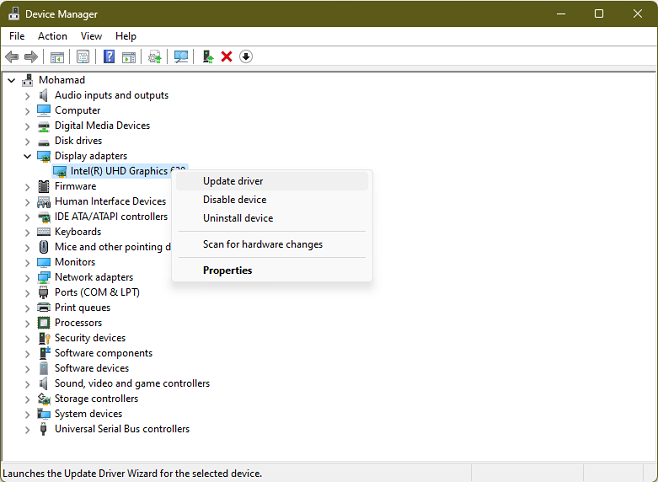Select the System devices label

pyautogui.click(x=89, y=414)
